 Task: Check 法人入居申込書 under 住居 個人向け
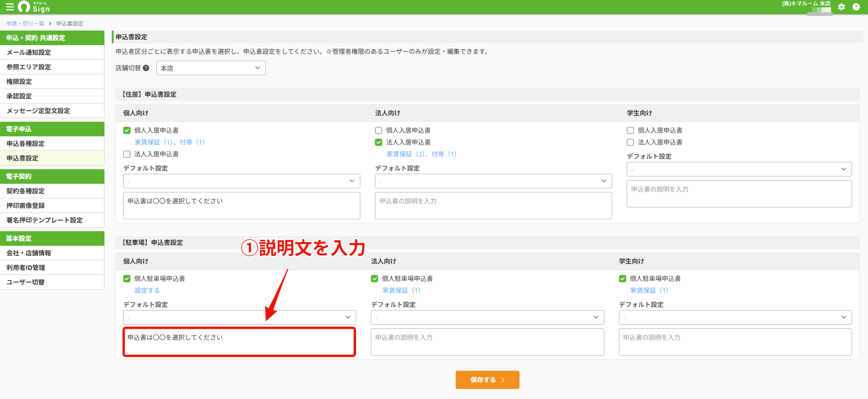tap(127, 154)
